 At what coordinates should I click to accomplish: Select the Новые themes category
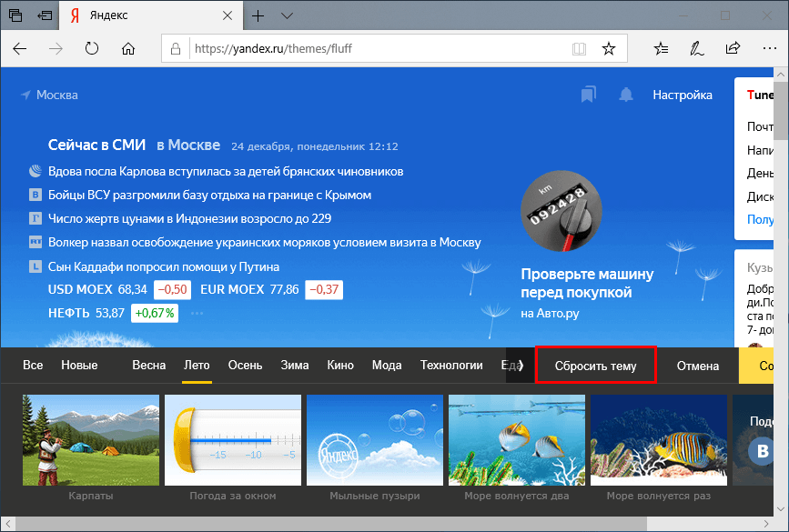pos(79,365)
